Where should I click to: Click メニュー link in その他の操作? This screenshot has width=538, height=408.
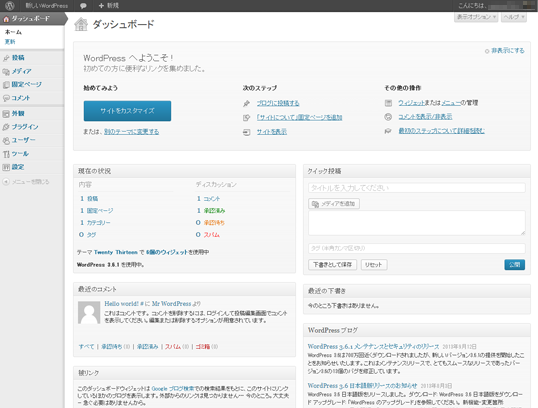[451, 103]
